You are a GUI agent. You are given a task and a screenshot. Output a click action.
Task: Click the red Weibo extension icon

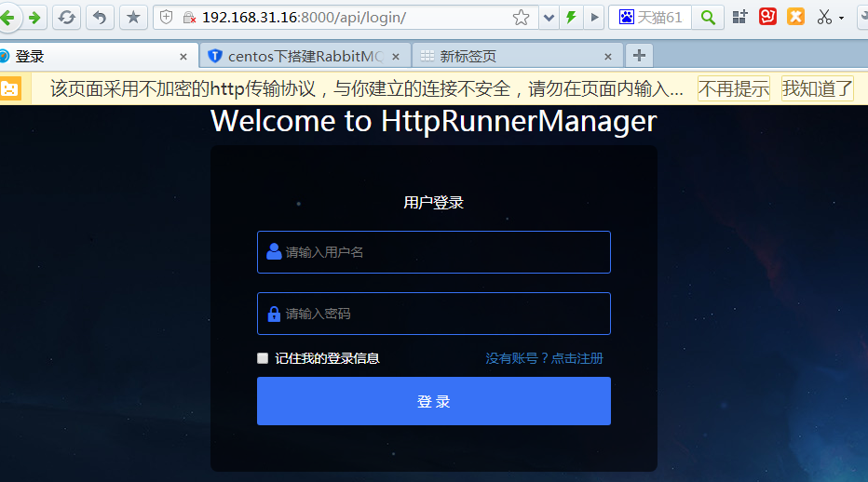pos(767,17)
